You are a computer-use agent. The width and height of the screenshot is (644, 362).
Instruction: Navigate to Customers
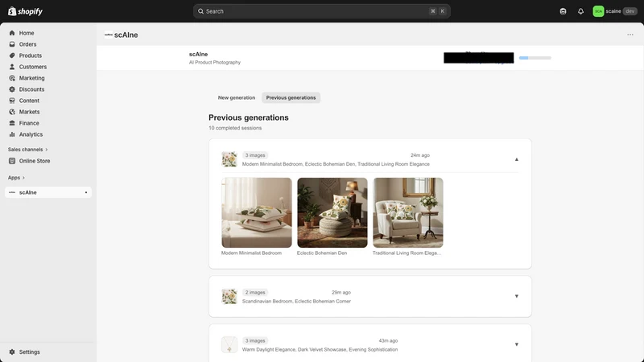(x=33, y=67)
